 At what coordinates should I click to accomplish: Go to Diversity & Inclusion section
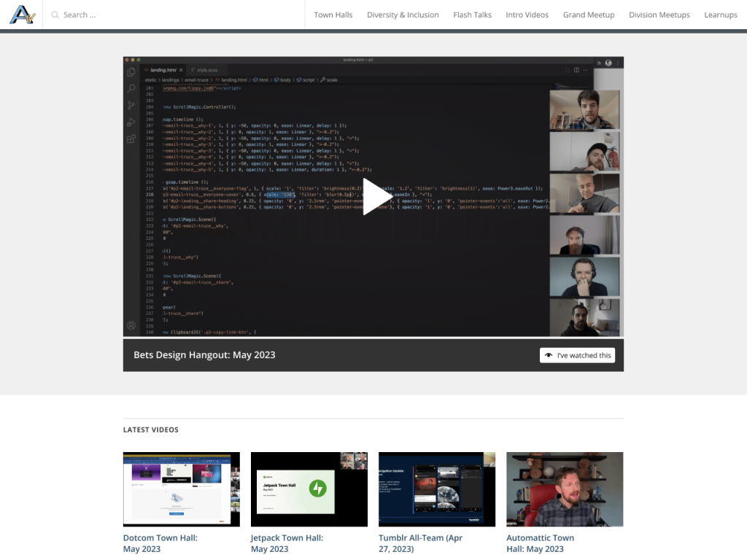tap(403, 15)
